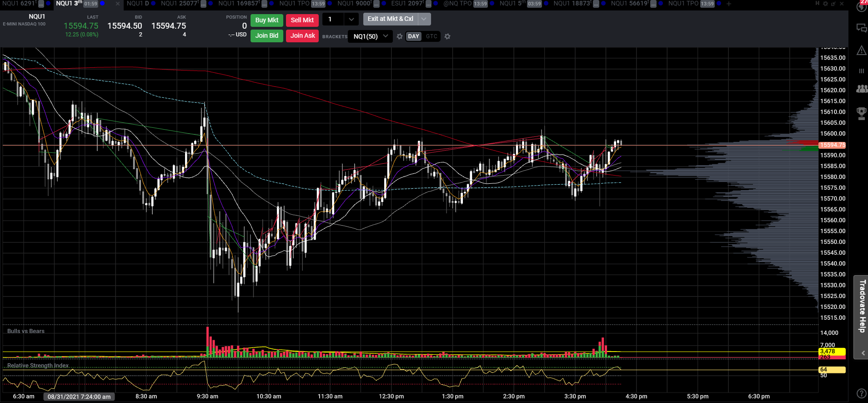868x403 pixels.
Task: Click the Relative Strength Index label
Action: [38, 366]
